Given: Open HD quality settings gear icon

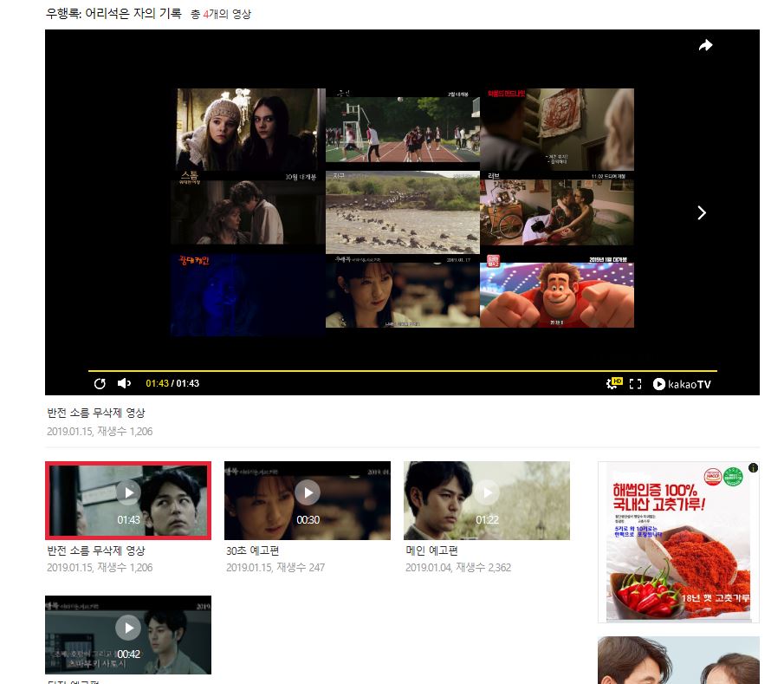Looking at the screenshot, I should click(x=613, y=383).
